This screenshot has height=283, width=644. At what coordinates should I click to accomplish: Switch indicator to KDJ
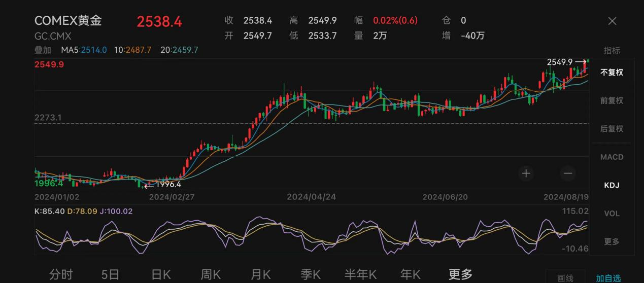point(612,186)
